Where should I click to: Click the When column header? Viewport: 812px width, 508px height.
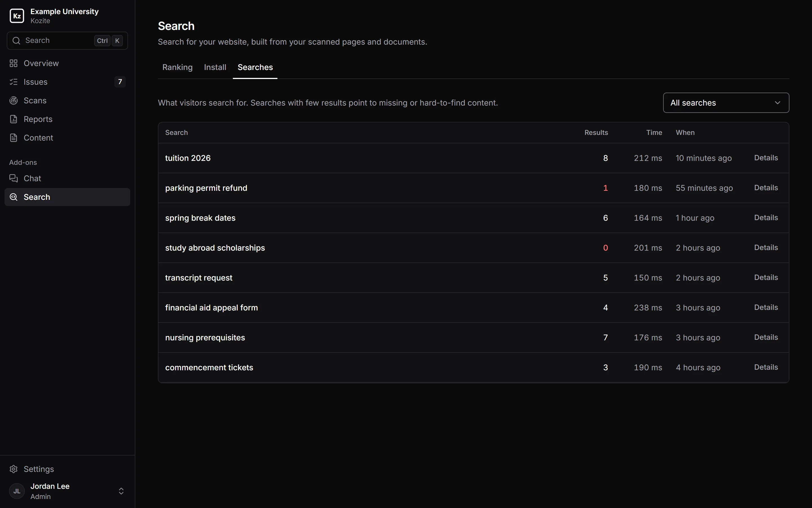click(685, 132)
